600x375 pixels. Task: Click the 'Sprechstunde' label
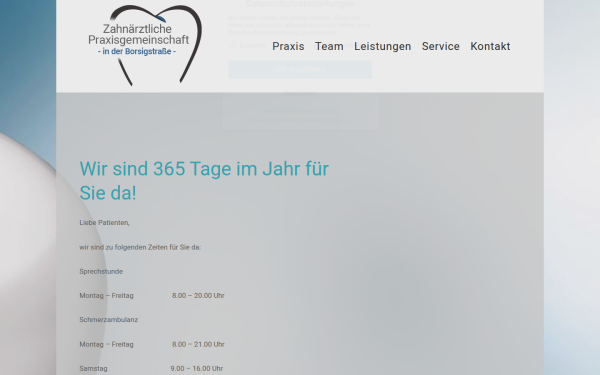[101, 271]
